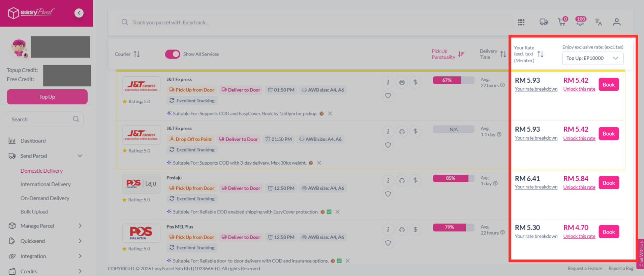Open the user account profile icon
644x276 pixels.
[x=617, y=22]
